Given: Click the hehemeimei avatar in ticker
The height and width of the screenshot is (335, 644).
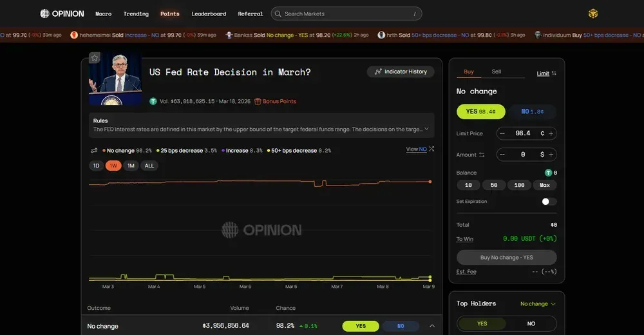Looking at the screenshot, I should click(74, 35).
